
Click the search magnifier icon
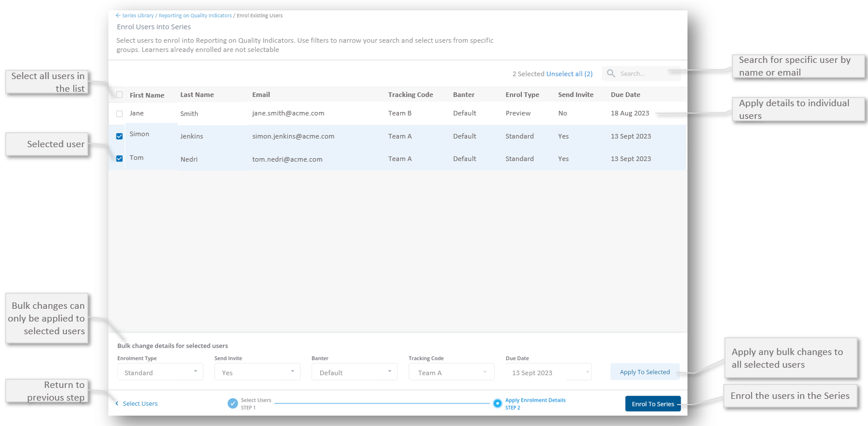coord(611,74)
